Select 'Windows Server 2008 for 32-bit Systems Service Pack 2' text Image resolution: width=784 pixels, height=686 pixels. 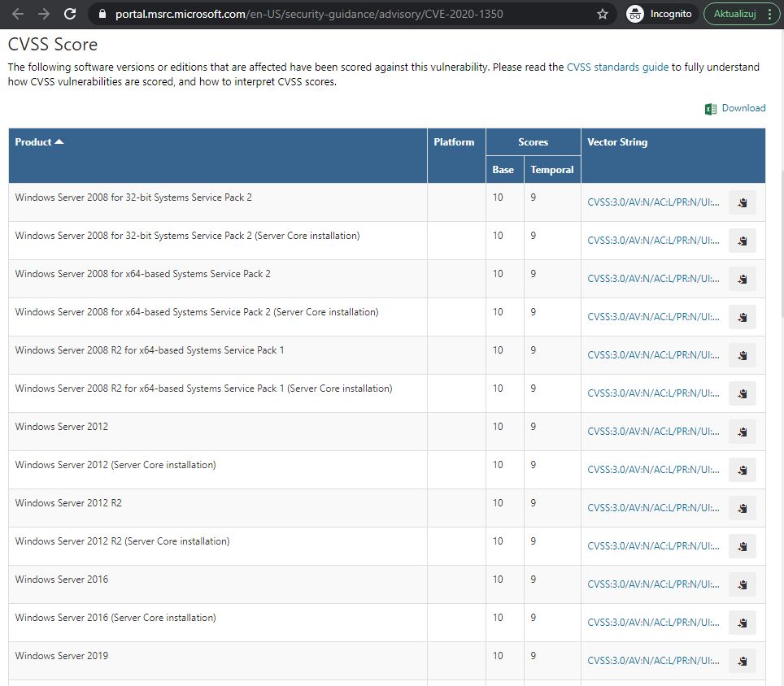click(x=133, y=198)
